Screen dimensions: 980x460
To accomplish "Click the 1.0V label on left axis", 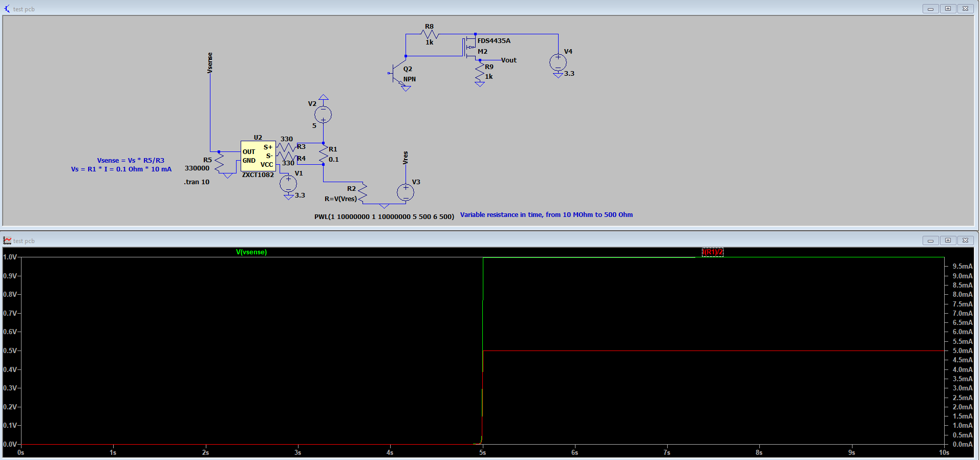I will click(10, 257).
